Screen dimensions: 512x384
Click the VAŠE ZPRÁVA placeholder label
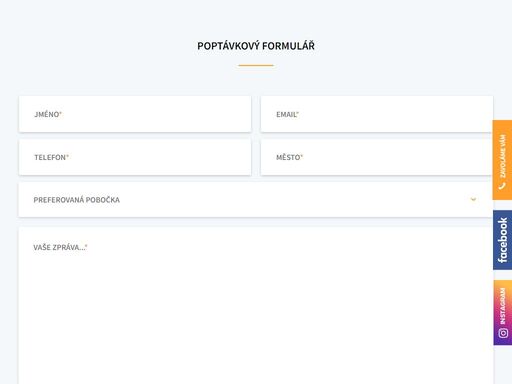coord(60,247)
